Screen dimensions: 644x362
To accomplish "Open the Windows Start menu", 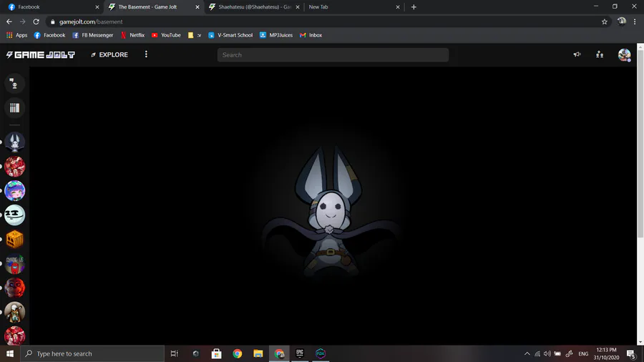I will [10, 353].
